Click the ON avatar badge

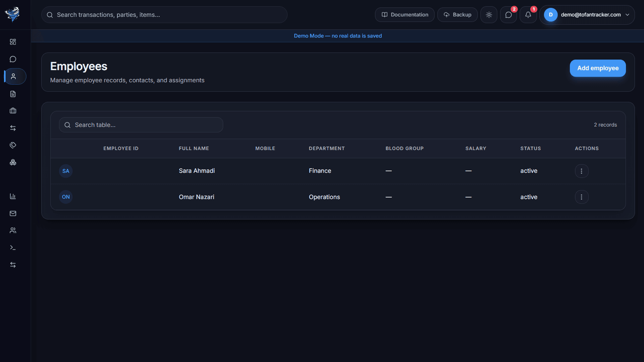pos(66,197)
